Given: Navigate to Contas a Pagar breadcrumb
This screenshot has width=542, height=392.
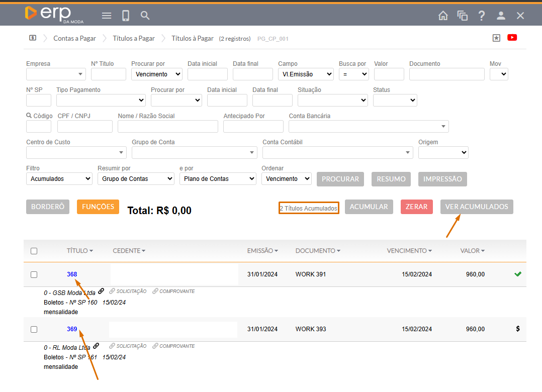Looking at the screenshot, I should click(74, 38).
